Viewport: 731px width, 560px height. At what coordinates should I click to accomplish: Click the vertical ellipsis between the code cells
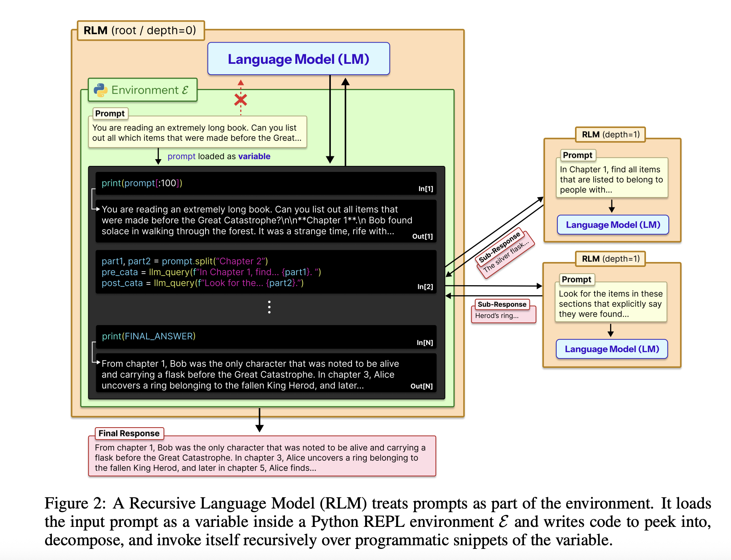click(269, 307)
